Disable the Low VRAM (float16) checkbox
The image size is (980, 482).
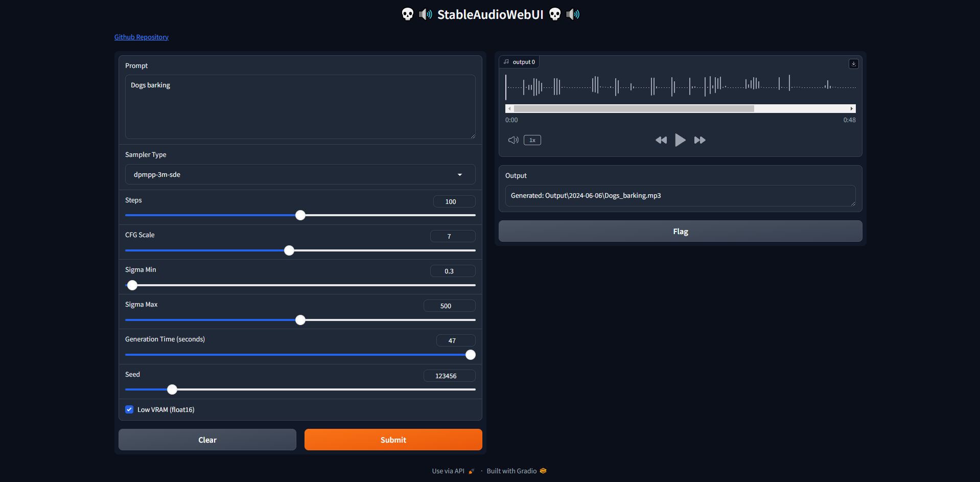(x=129, y=409)
